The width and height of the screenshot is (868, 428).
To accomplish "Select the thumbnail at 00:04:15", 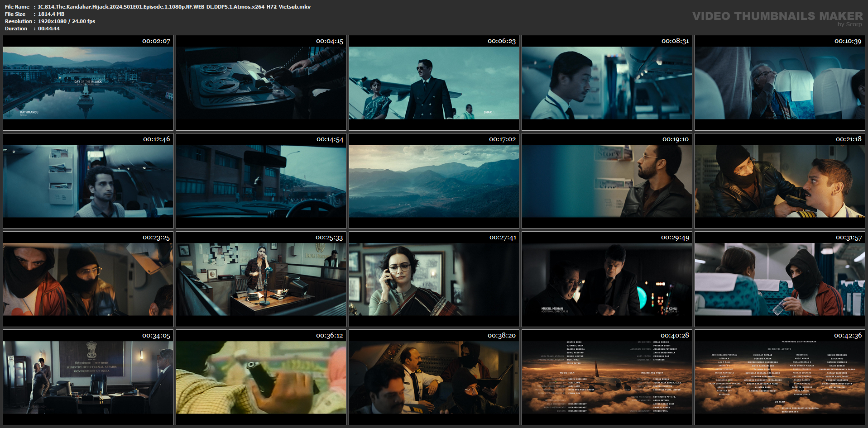I will pyautogui.click(x=261, y=83).
